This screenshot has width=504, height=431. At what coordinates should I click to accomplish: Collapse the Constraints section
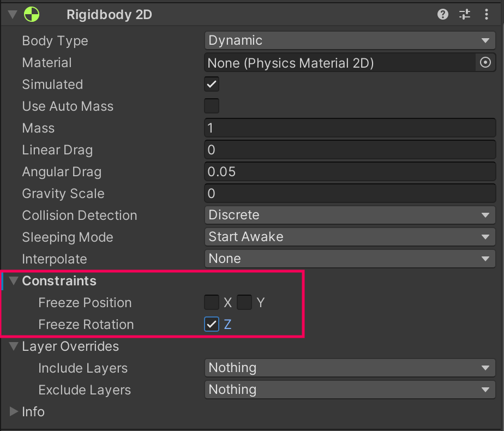tap(14, 281)
